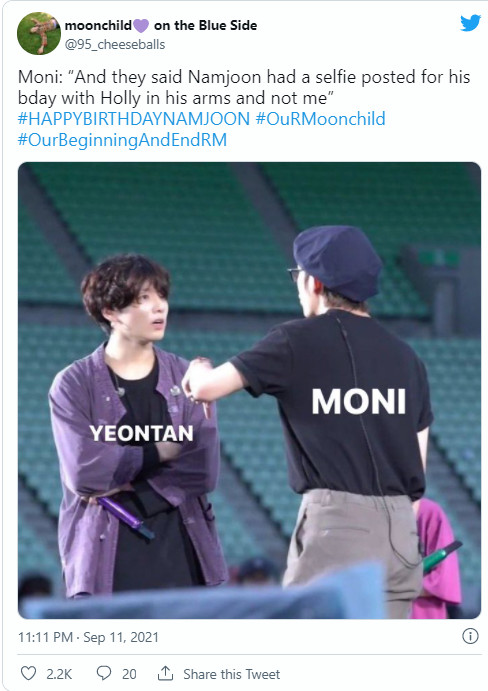Open the 11:11 PM · Sep 11, 2021 timestamp
The width and height of the screenshot is (488, 691).
click(88, 637)
